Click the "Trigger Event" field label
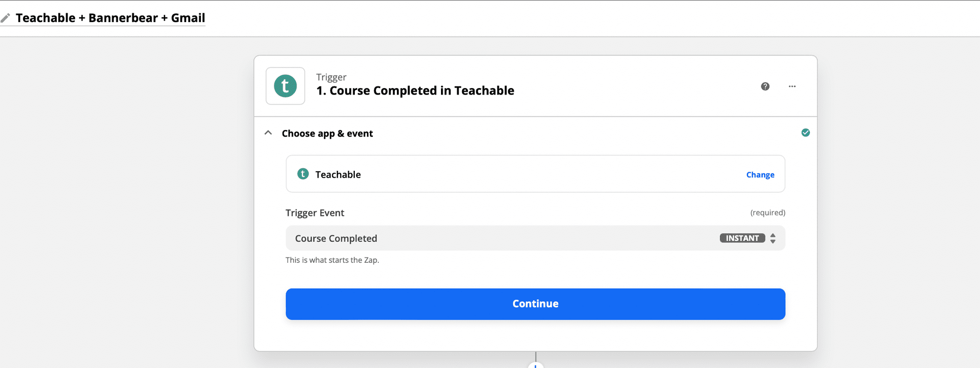Image resolution: width=980 pixels, height=368 pixels. click(315, 213)
